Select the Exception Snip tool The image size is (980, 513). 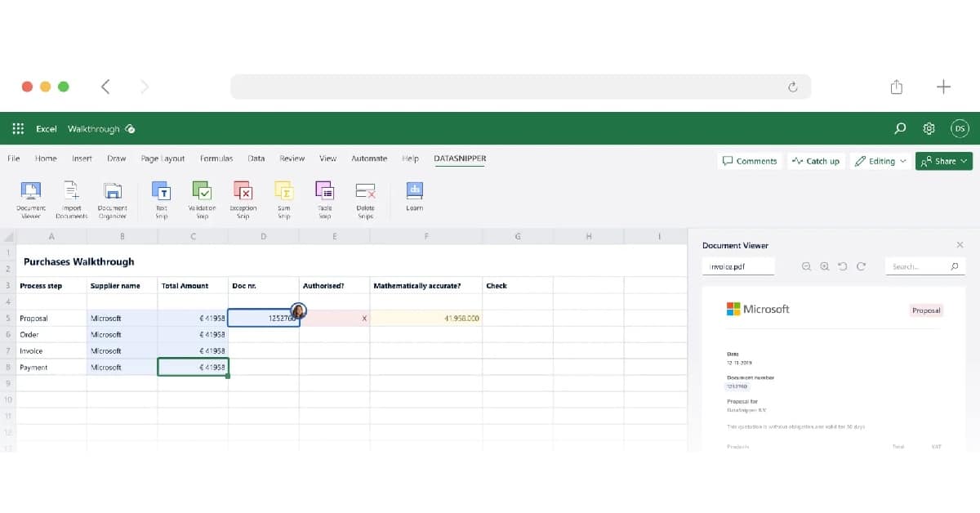pyautogui.click(x=243, y=199)
